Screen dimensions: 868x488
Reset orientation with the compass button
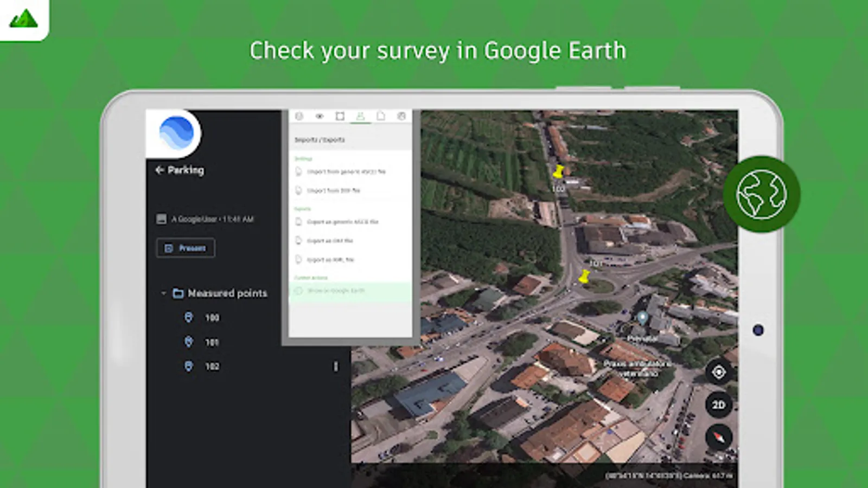pos(719,437)
